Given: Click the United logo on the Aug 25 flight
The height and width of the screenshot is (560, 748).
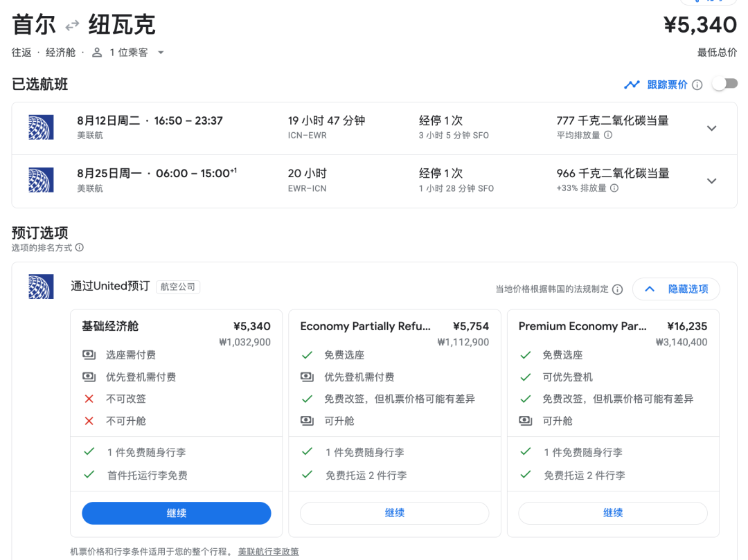Looking at the screenshot, I should click(41, 181).
